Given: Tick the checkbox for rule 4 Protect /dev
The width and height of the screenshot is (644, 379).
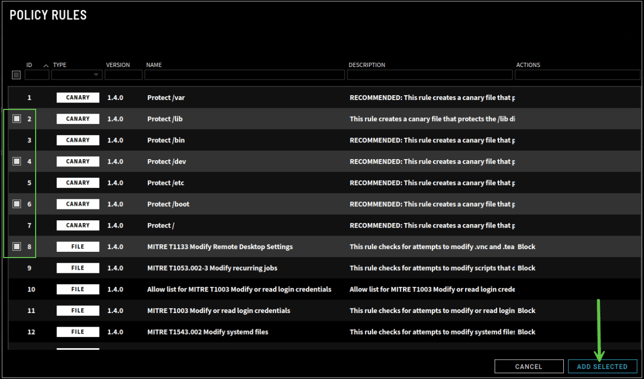Looking at the screenshot, I should 16,161.
